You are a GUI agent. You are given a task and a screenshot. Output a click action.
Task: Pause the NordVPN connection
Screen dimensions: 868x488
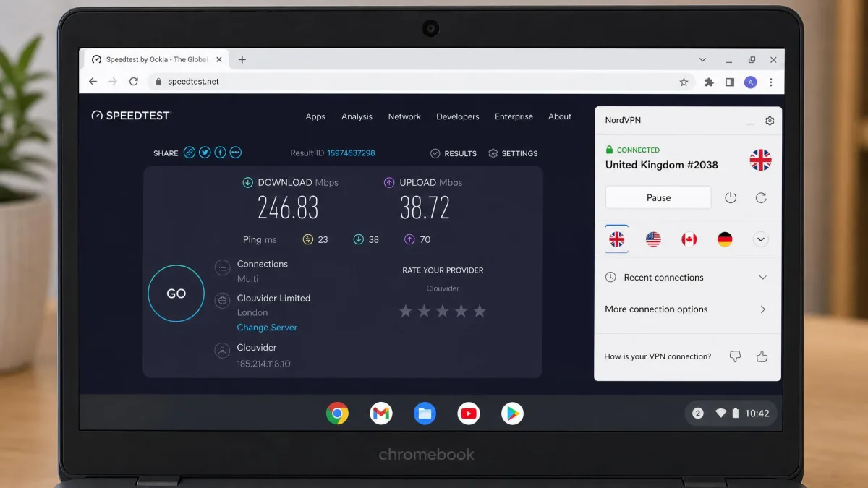[x=658, y=197]
